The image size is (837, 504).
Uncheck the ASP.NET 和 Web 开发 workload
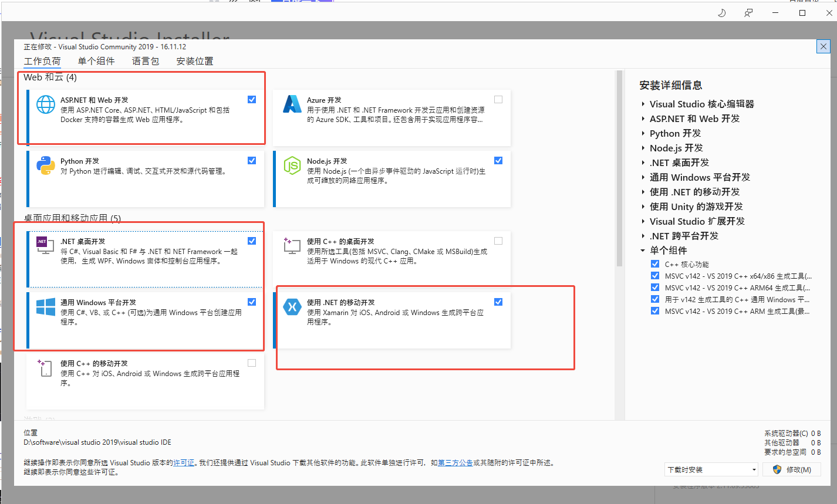click(252, 99)
